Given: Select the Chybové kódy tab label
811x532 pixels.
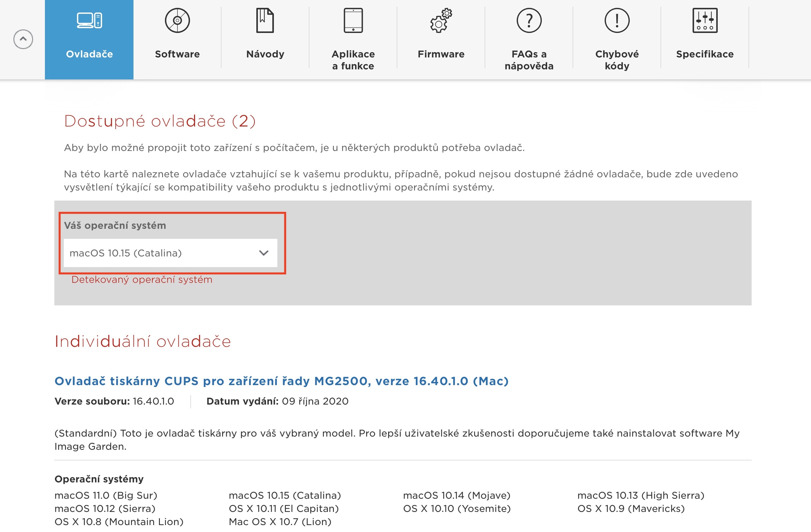Looking at the screenshot, I should (x=617, y=60).
